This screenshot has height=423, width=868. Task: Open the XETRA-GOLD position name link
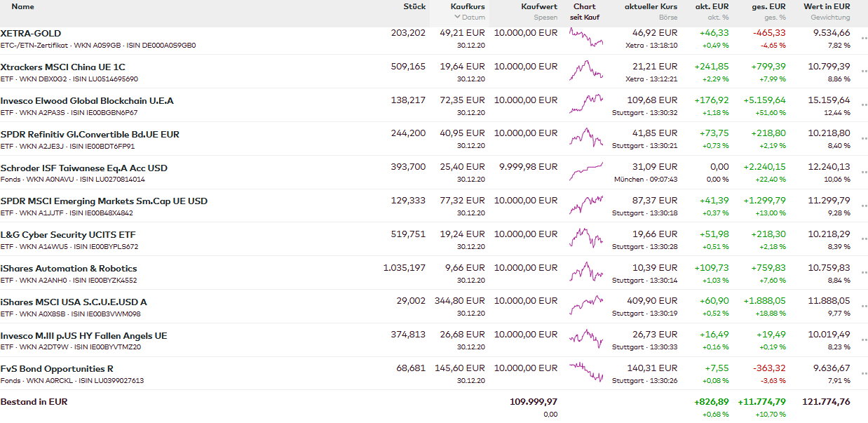31,34
